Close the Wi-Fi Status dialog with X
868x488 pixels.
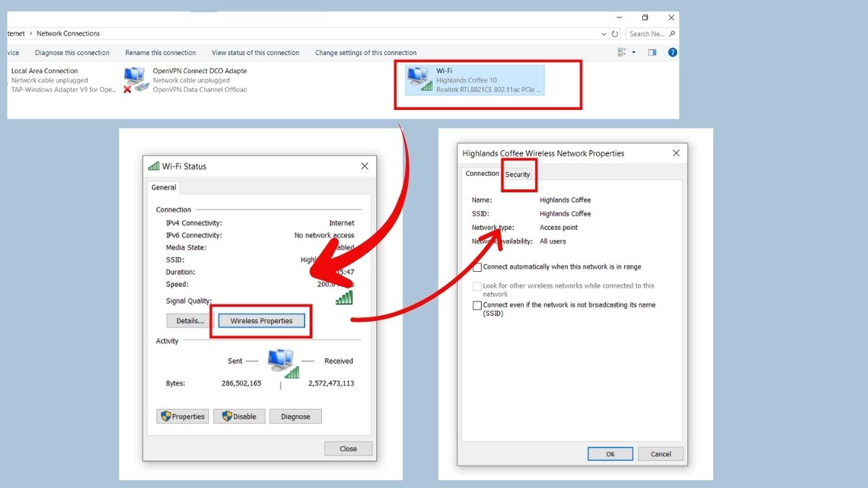[365, 166]
